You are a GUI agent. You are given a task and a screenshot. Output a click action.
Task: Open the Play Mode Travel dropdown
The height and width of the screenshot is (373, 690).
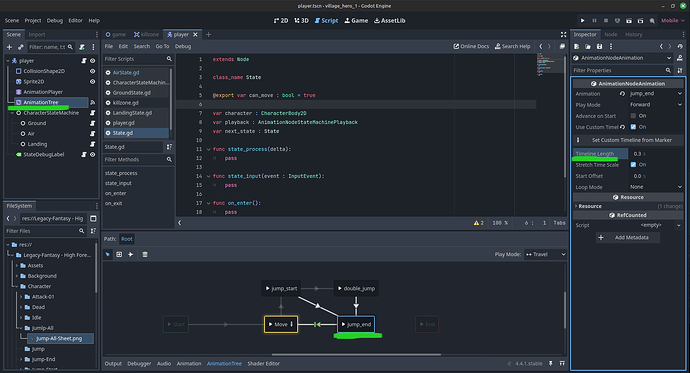[x=546, y=254]
